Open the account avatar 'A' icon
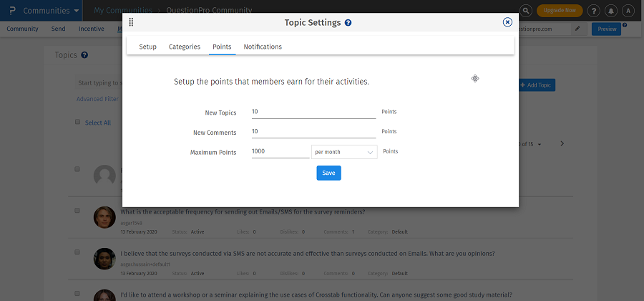Viewport: 644px width, 301px height. 628,11
